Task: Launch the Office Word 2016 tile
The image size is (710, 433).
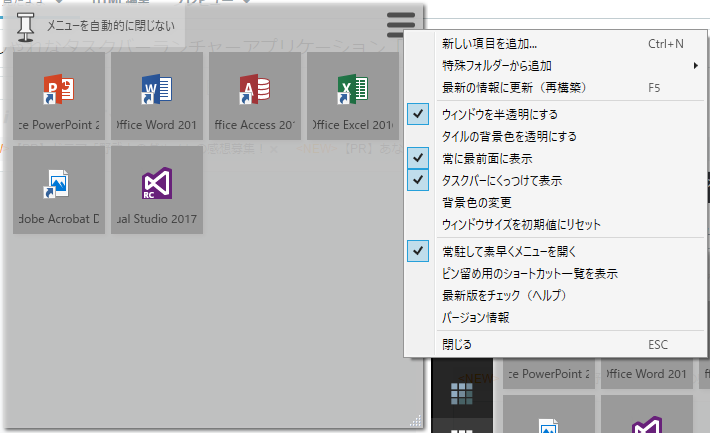Action: point(157,96)
